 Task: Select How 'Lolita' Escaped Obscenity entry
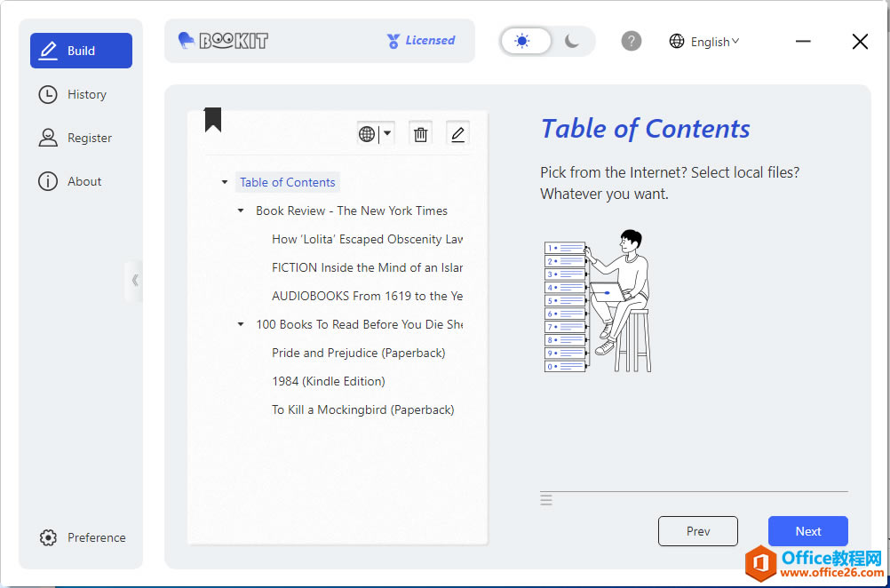[367, 239]
